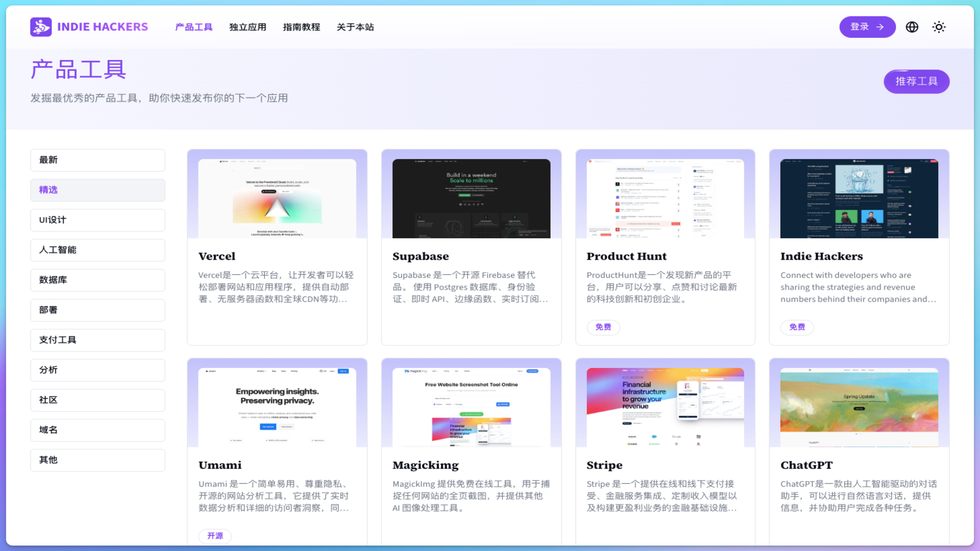
Task: Select the 分析 category filter
Action: click(98, 370)
